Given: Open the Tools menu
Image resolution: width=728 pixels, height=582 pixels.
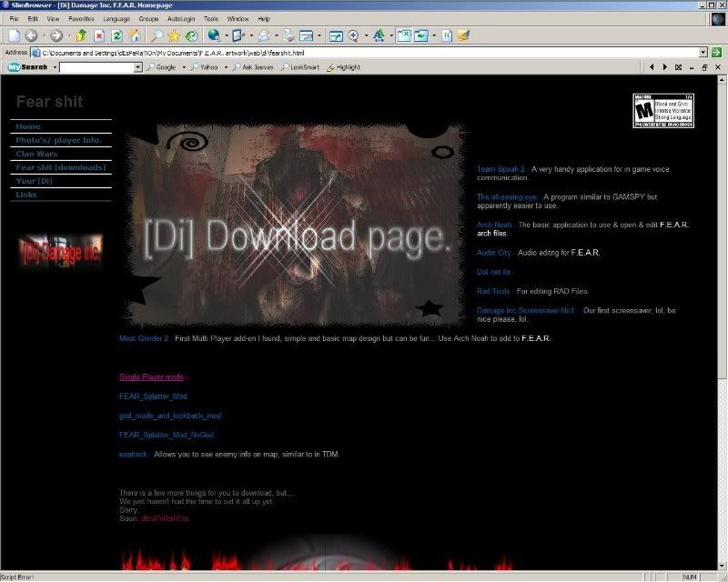Looking at the screenshot, I should [x=211, y=19].
